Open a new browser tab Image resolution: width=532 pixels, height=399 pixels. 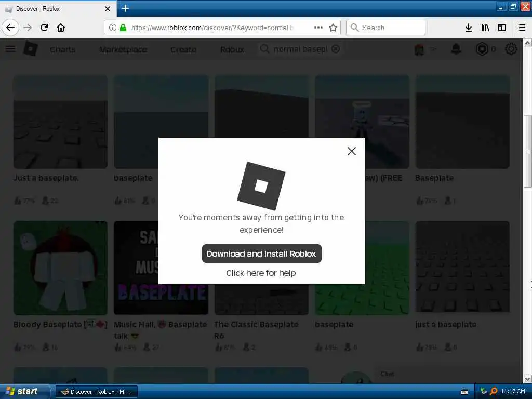click(125, 8)
